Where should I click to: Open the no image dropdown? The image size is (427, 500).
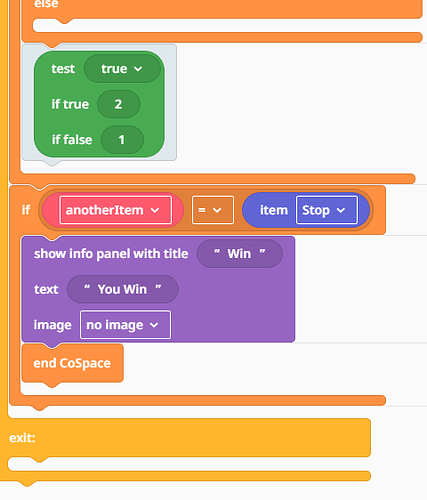[125, 325]
